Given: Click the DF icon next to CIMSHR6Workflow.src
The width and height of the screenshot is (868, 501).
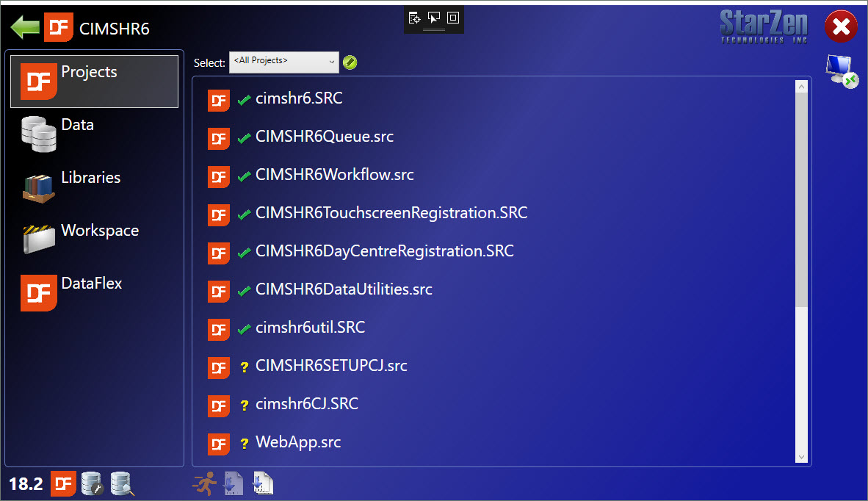Looking at the screenshot, I should point(219,176).
